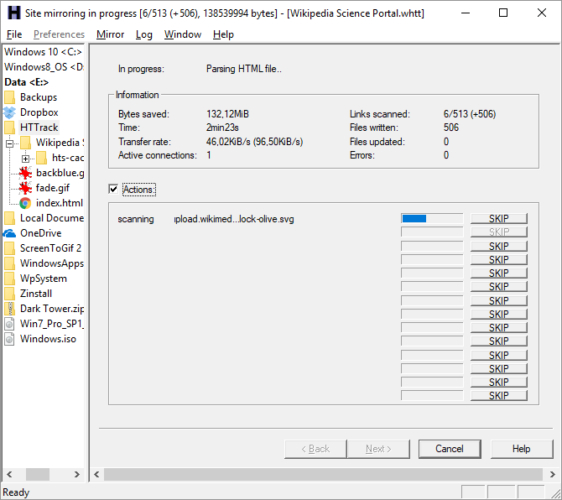Collapse the Wikipedia folder tree node

(x=10, y=143)
